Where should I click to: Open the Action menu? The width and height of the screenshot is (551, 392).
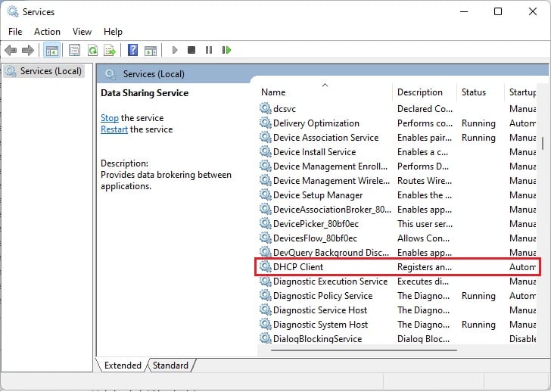tap(47, 32)
